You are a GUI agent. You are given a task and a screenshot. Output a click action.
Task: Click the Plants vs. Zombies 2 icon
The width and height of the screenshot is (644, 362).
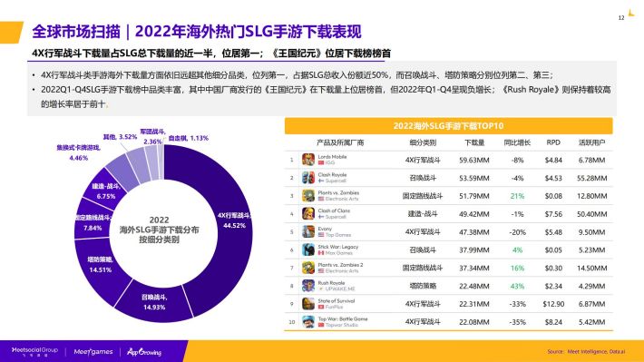(308, 268)
